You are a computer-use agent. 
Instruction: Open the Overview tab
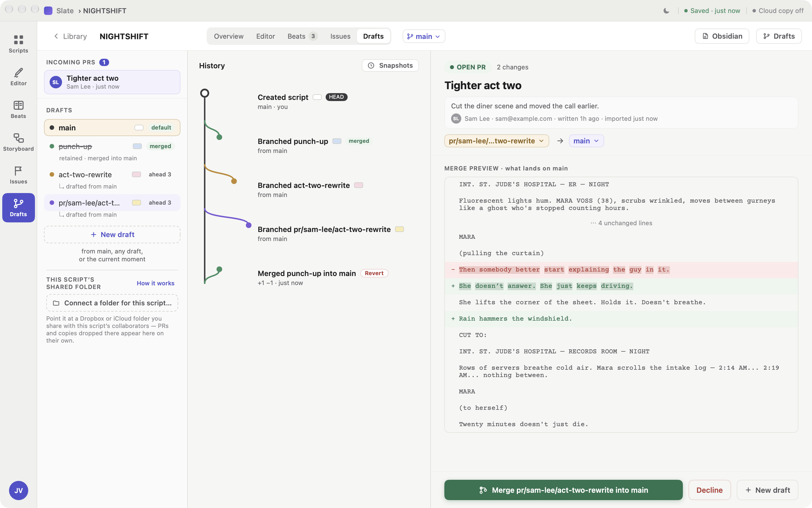pos(228,36)
